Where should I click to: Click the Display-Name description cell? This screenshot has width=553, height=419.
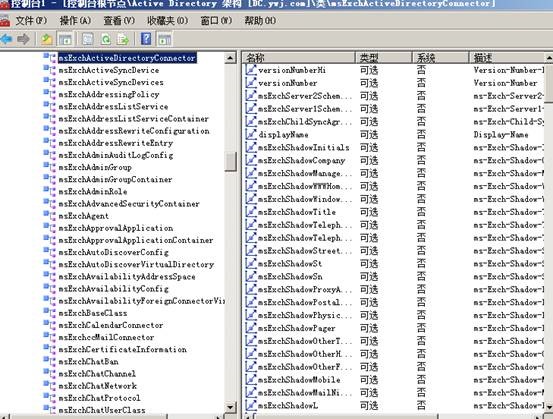point(501,135)
